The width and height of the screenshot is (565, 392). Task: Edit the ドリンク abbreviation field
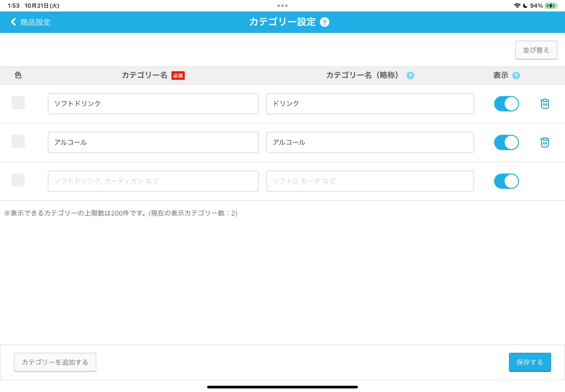pyautogui.click(x=370, y=104)
